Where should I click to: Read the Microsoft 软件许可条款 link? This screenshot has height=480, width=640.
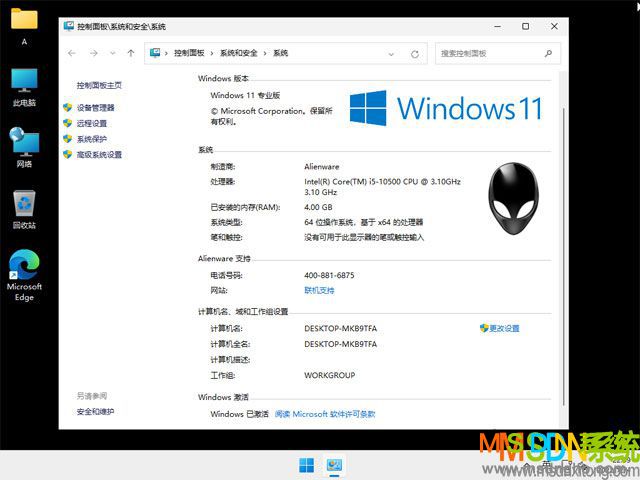(x=325, y=414)
